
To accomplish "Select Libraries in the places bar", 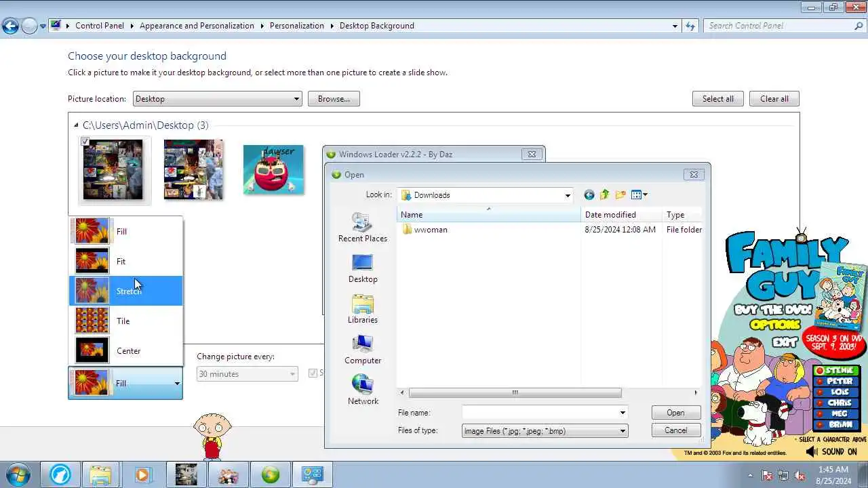I will click(x=363, y=309).
